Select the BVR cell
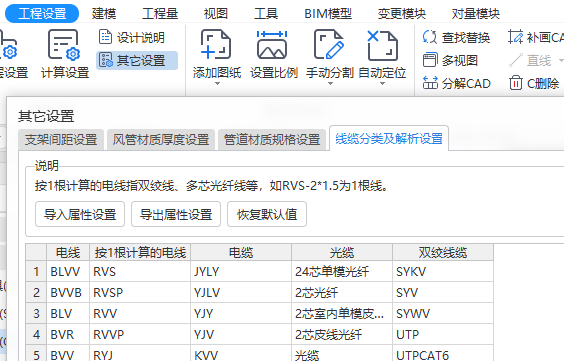The height and width of the screenshot is (361, 564). point(68,334)
